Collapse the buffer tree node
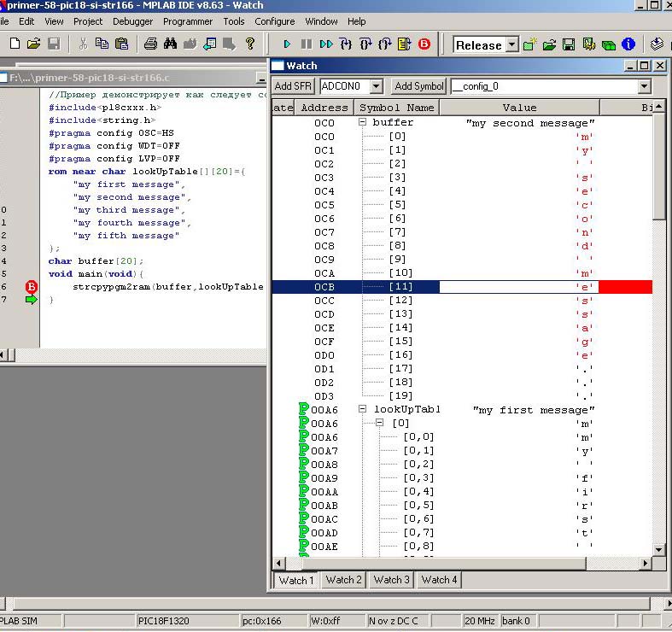The height and width of the screenshot is (632, 672). 363,123
